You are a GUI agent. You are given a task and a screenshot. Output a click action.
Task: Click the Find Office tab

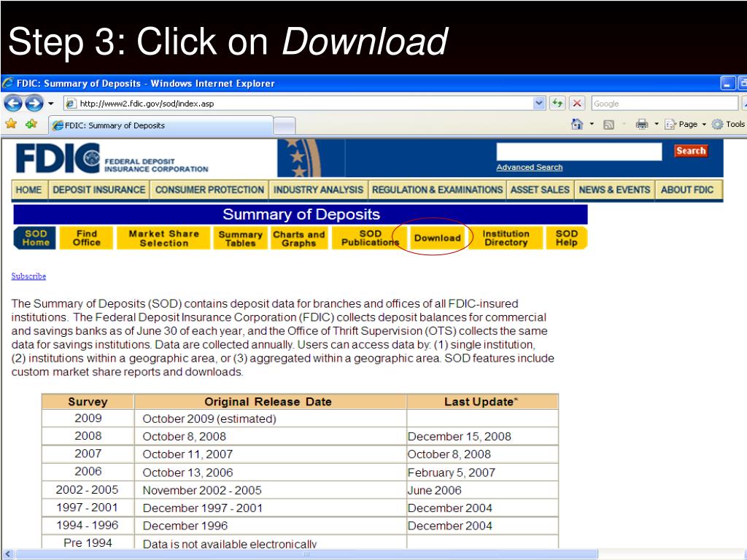pyautogui.click(x=86, y=238)
